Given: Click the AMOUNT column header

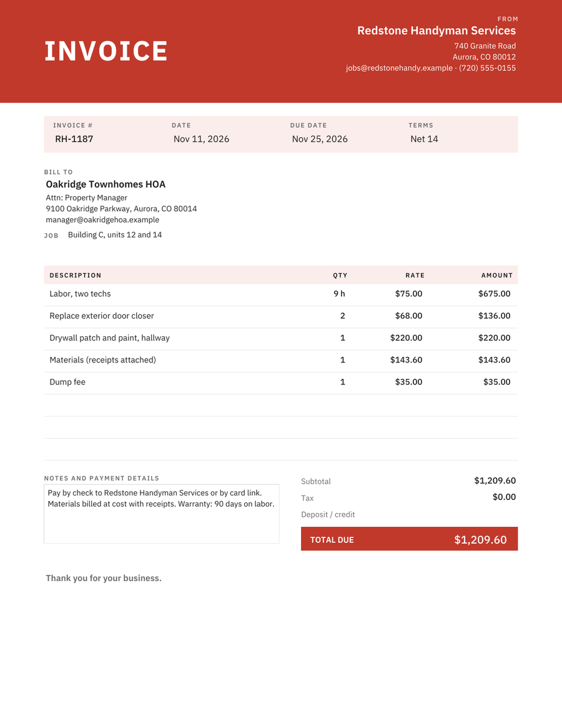Looking at the screenshot, I should (496, 276).
